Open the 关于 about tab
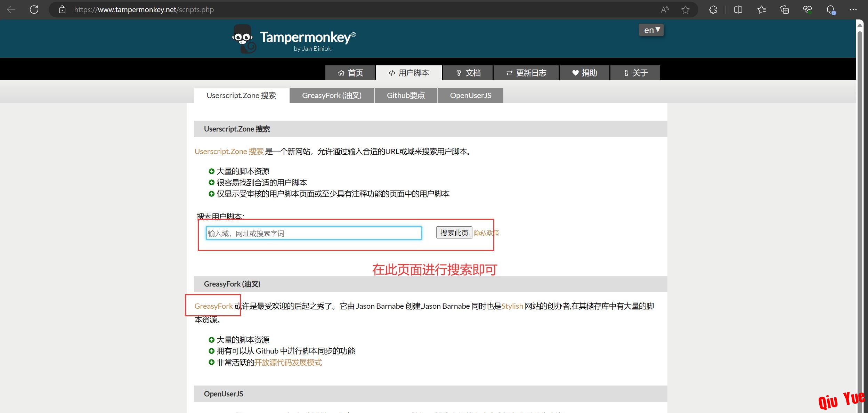 point(635,73)
